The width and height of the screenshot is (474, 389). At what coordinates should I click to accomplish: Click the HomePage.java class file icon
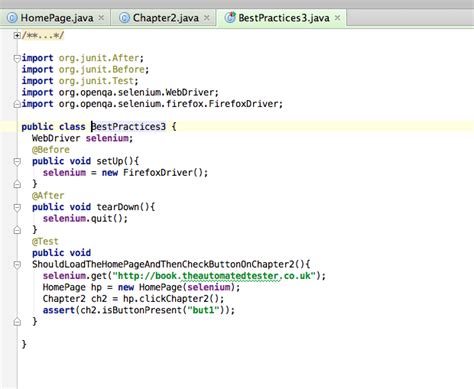12,18
